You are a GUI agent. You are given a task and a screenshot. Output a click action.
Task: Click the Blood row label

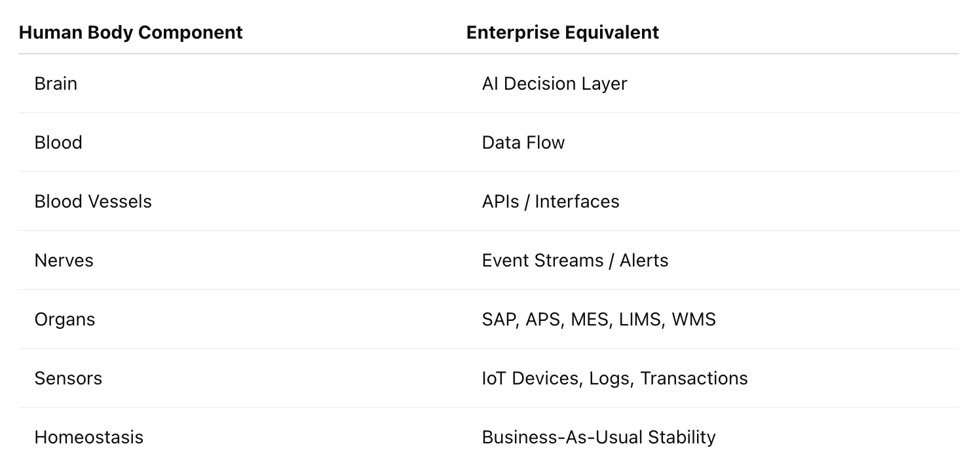tap(58, 143)
